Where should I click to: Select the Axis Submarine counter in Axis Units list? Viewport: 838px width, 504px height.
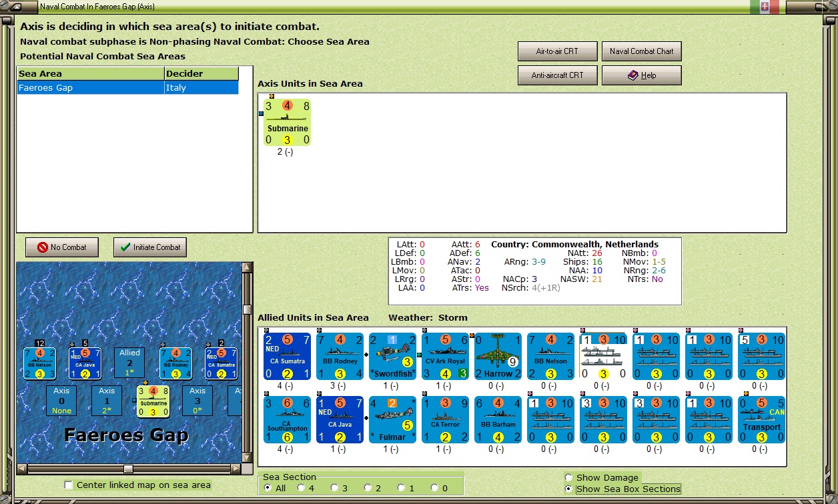tap(288, 123)
